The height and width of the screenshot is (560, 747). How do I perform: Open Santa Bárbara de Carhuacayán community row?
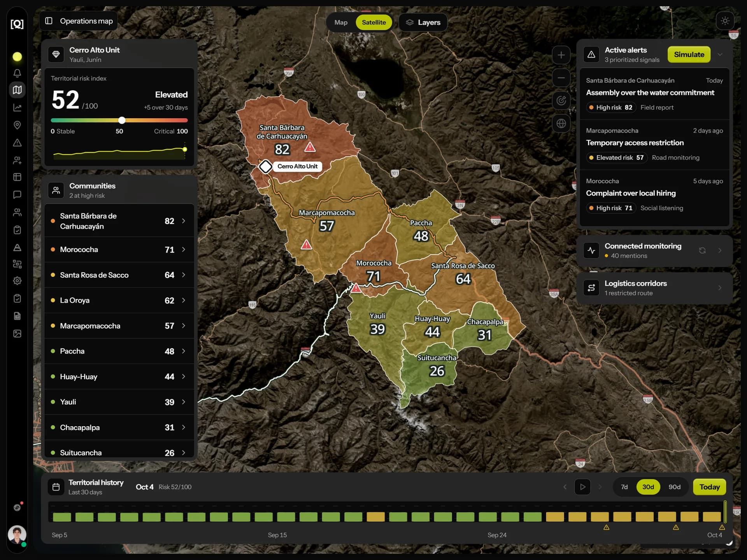[119, 221]
